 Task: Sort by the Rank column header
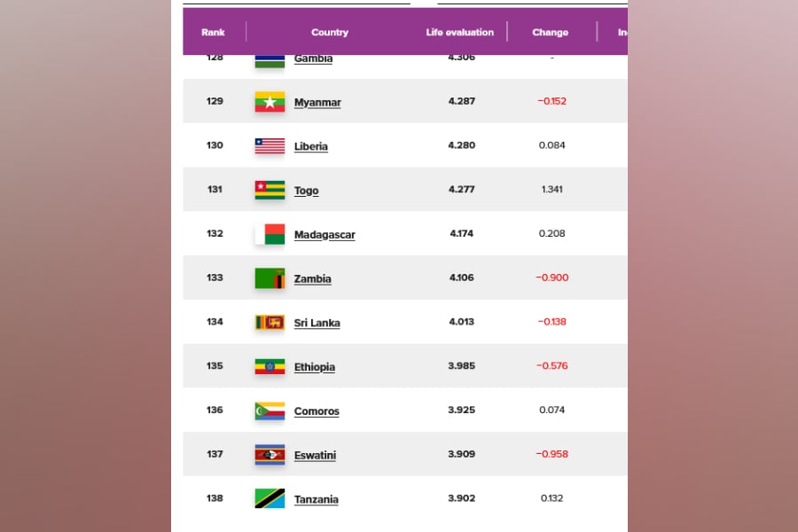pos(213,33)
